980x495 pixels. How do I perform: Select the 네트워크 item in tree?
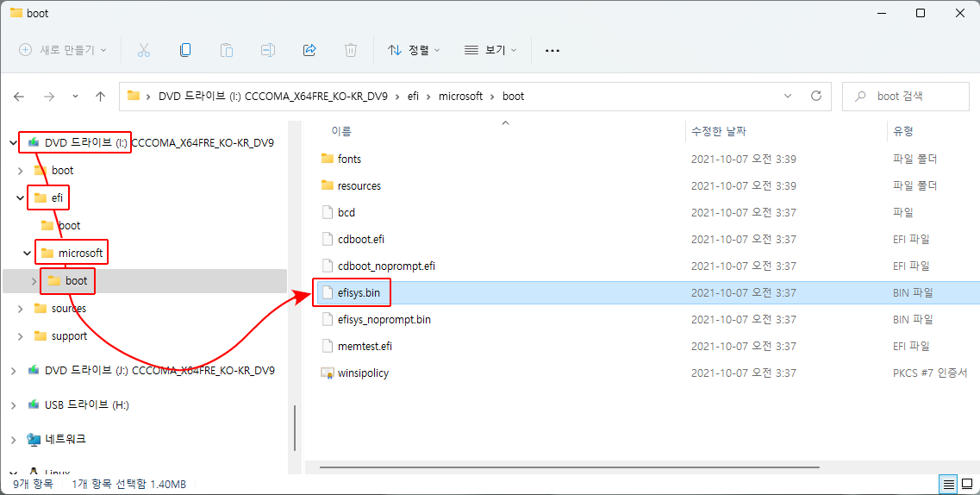tap(65, 439)
